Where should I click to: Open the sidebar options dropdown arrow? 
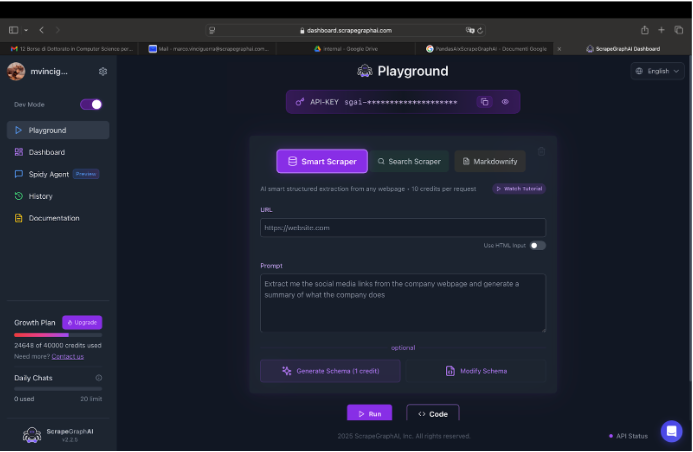(x=26, y=30)
